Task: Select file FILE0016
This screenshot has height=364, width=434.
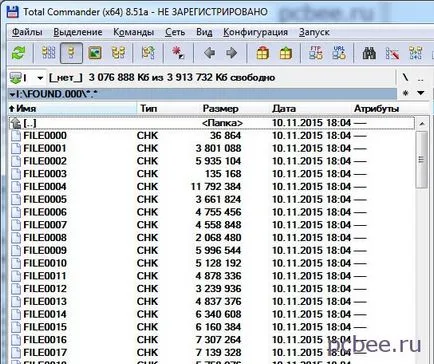Action: 212,340
